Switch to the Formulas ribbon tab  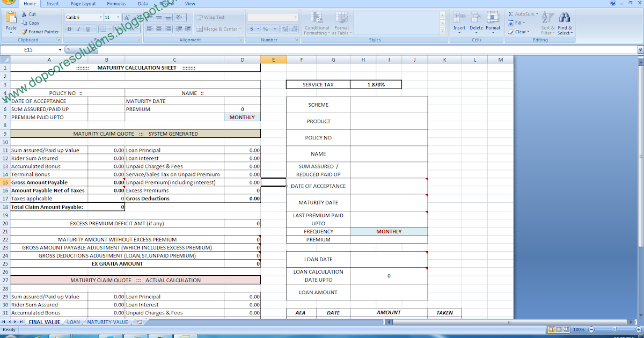pyautogui.click(x=116, y=4)
